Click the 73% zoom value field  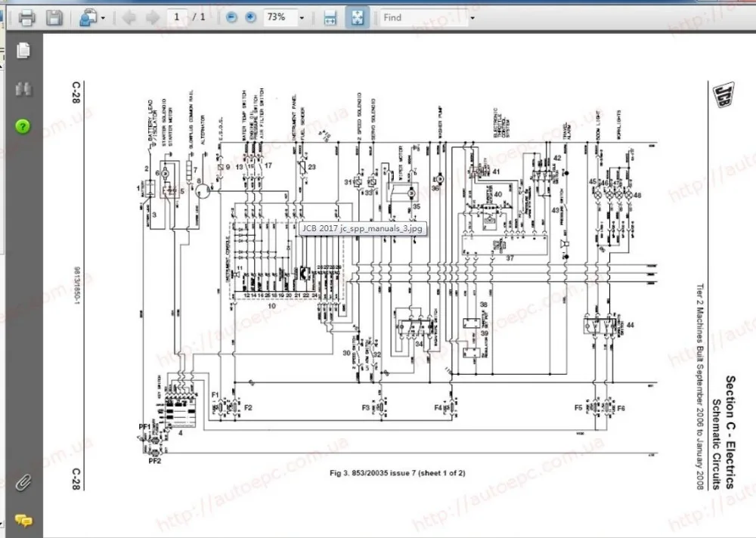point(280,17)
